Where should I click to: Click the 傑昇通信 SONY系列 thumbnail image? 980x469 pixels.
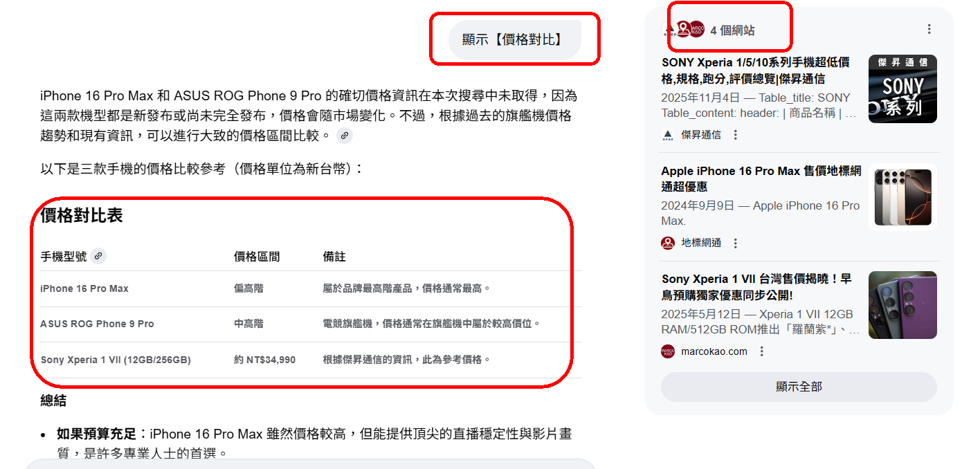pyautogui.click(x=902, y=89)
